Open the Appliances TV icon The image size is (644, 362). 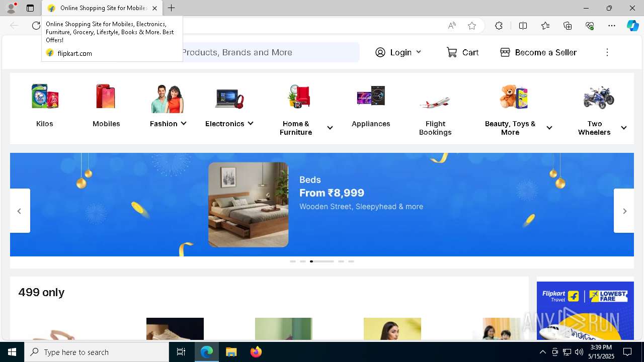(371, 96)
